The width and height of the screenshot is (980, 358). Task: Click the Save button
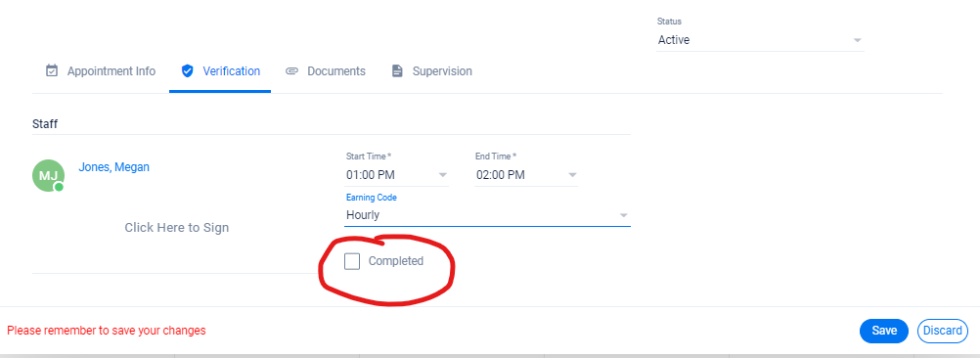tap(884, 331)
